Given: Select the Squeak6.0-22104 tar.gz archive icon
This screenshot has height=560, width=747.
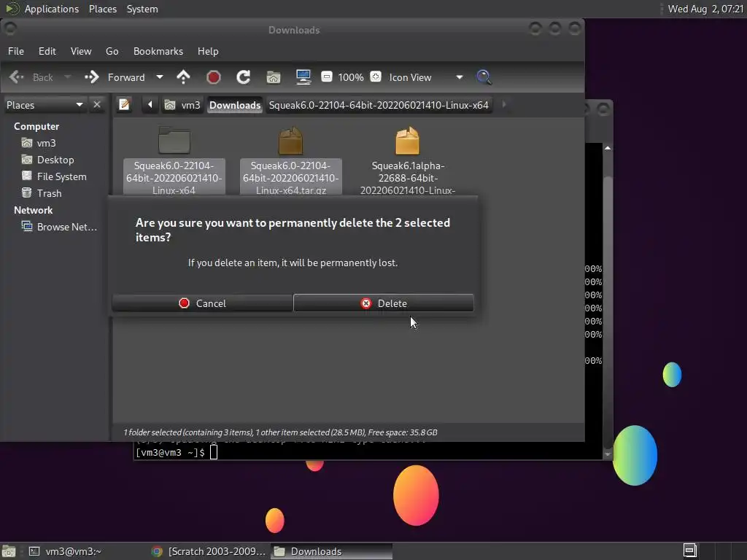Looking at the screenshot, I should (x=290, y=141).
